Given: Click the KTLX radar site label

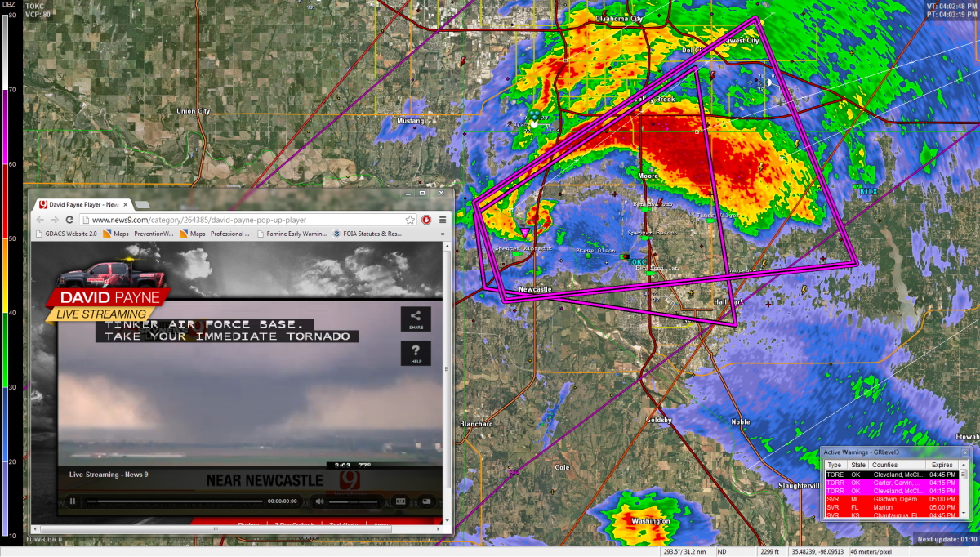Looking at the screenshot, I should click(x=867, y=191).
